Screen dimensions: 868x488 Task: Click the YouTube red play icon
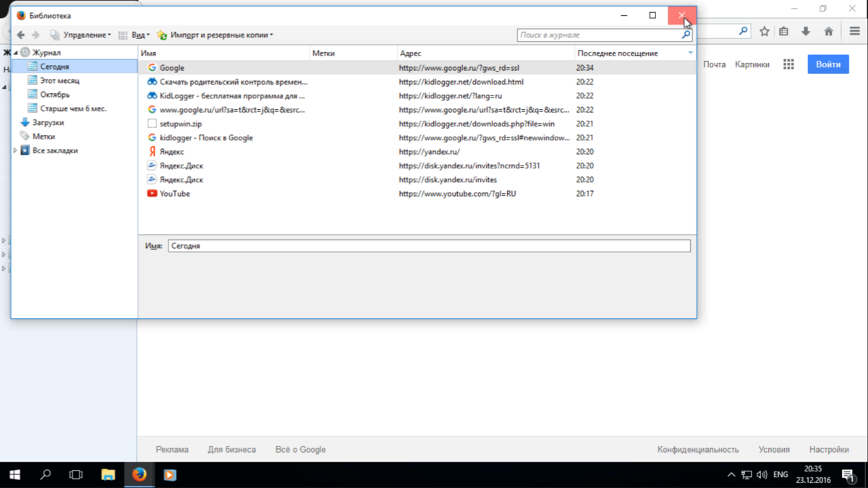click(152, 194)
